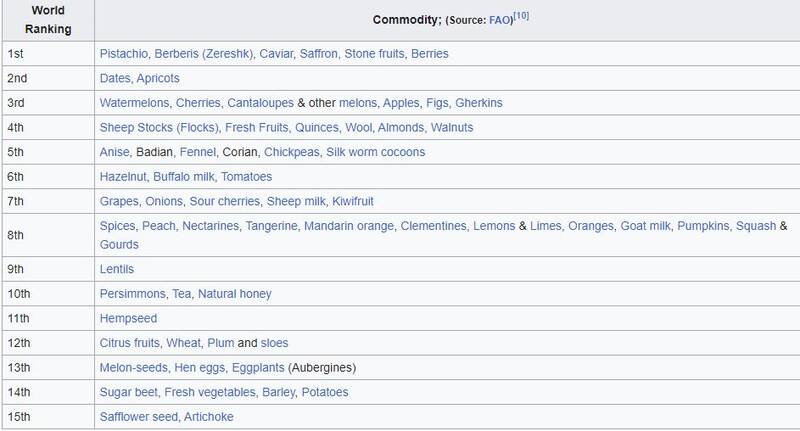Follow the Lentils link
Viewport: 800px width, 431px height.
tap(117, 269)
